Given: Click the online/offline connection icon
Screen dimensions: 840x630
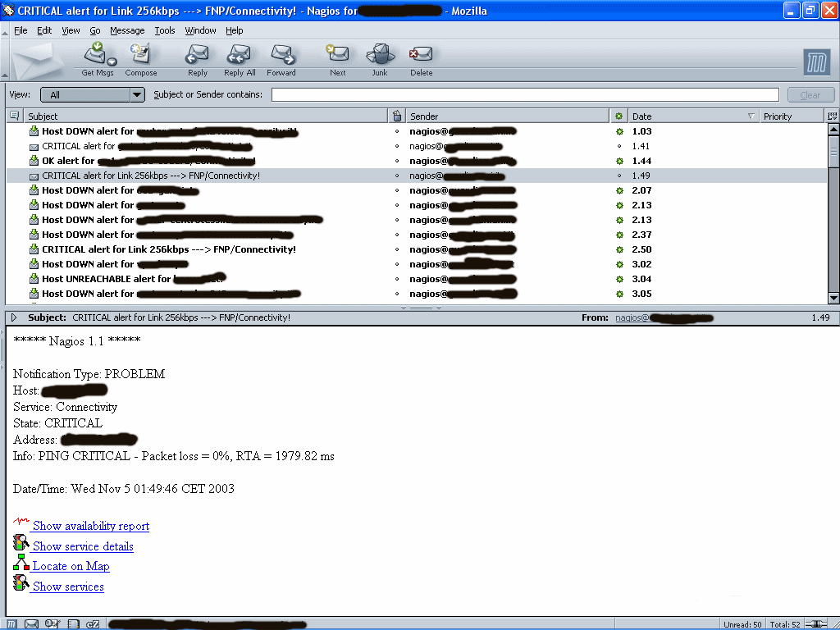Looking at the screenshot, I should [x=817, y=624].
